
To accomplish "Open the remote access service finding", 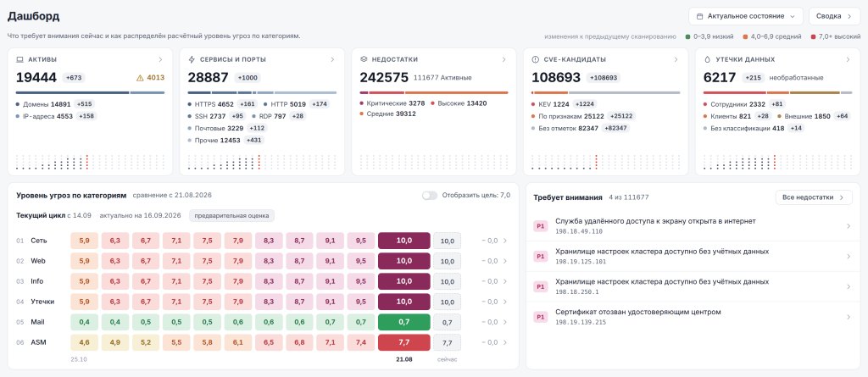I will (693, 226).
